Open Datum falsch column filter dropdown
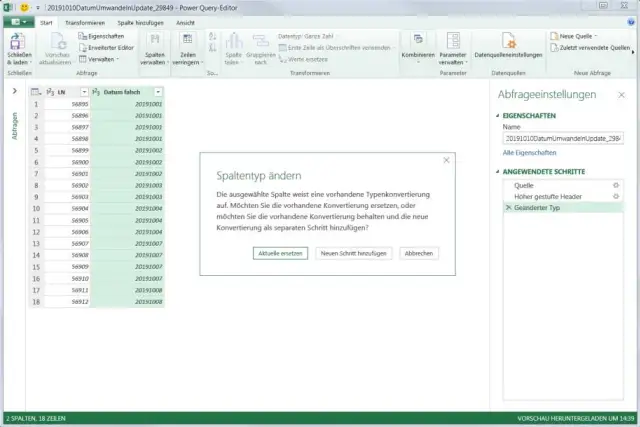This screenshot has height=427, width=640. [x=157, y=91]
